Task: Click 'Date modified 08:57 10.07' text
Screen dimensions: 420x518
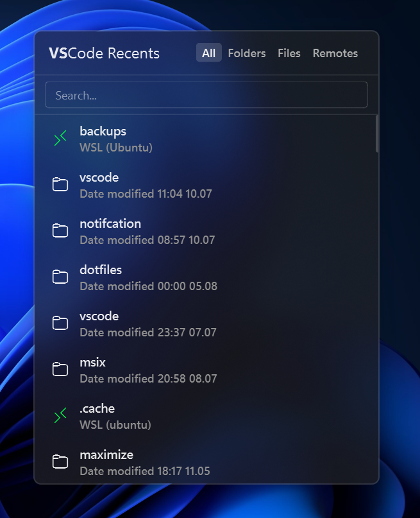Action: (x=147, y=240)
